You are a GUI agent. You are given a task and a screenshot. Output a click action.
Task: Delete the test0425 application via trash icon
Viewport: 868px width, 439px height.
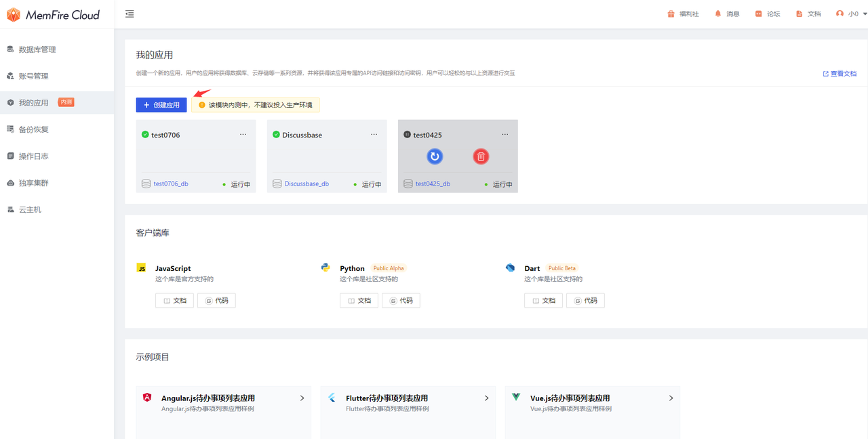coord(481,156)
